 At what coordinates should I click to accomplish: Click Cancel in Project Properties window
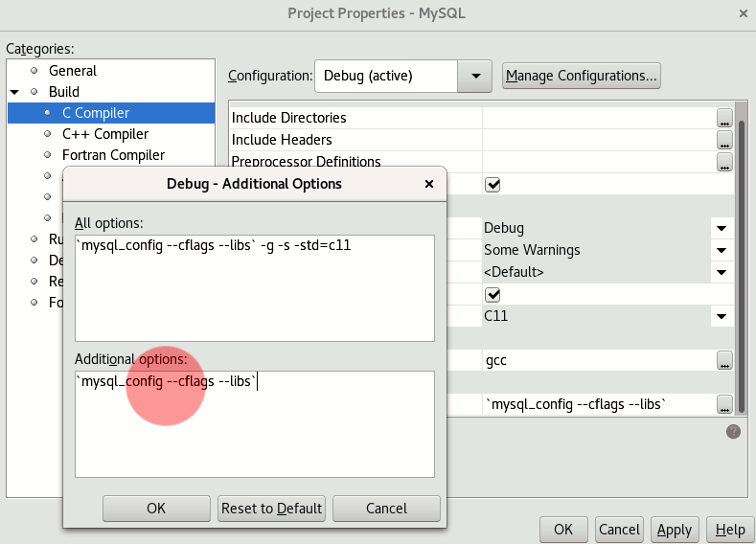click(619, 530)
